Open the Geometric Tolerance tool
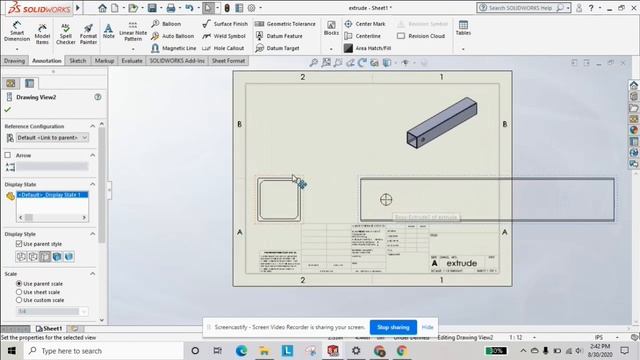Image resolution: width=640 pixels, height=360 pixels. click(285, 24)
